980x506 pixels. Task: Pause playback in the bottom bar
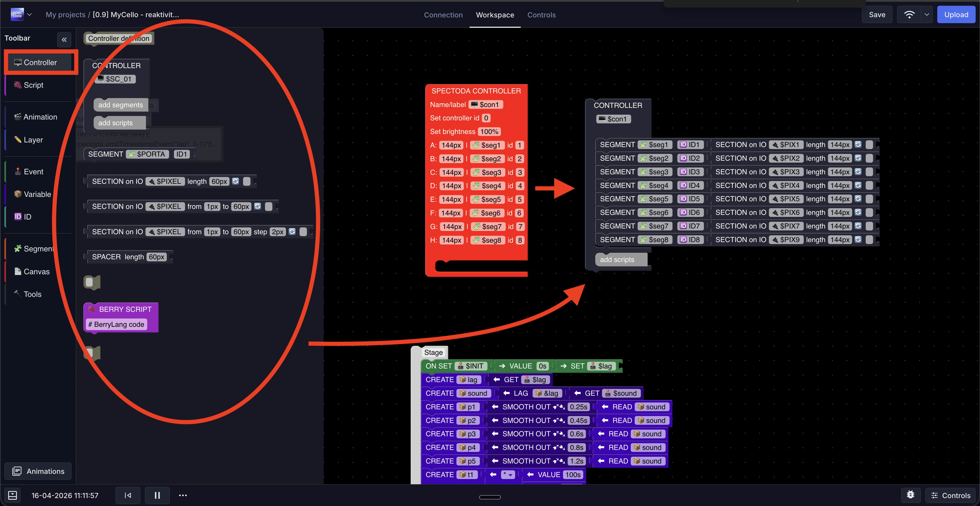coord(157,495)
